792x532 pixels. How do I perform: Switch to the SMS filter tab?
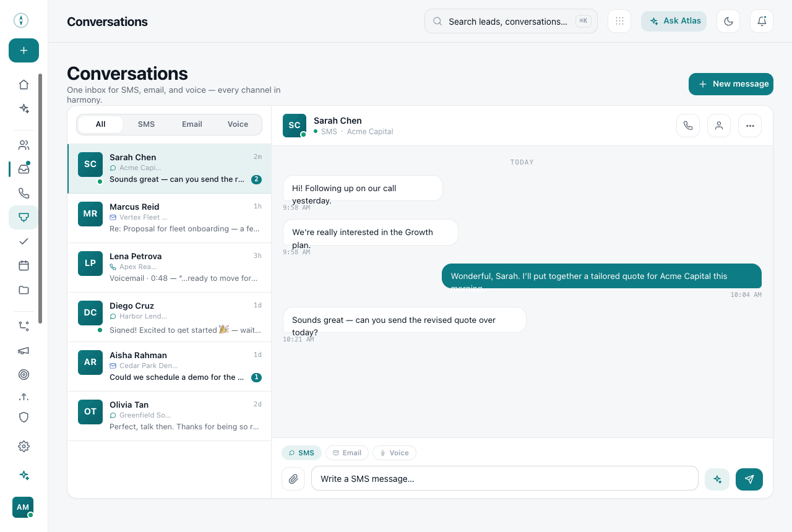[146, 124]
